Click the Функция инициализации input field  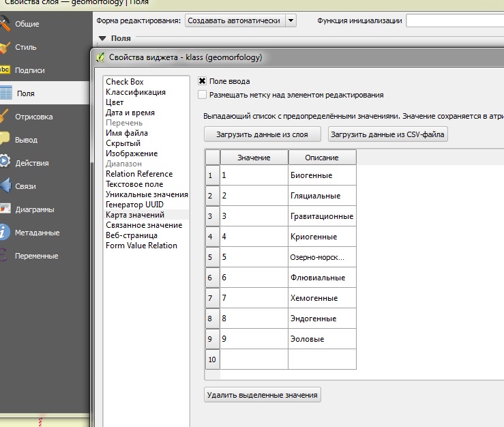pyautogui.click(x=454, y=20)
